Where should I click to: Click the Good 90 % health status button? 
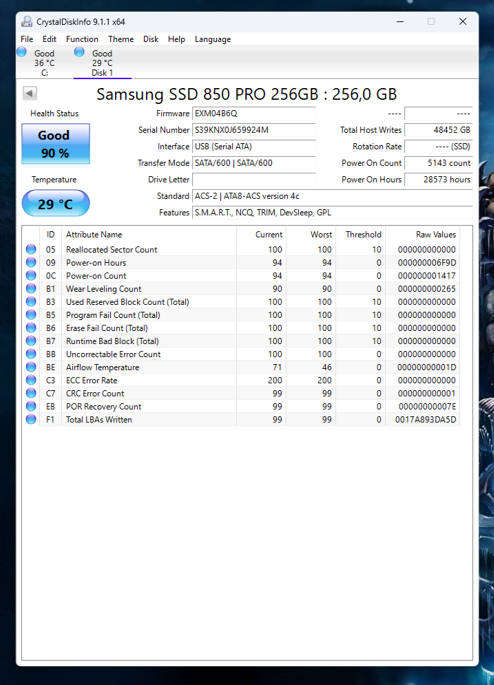[55, 144]
